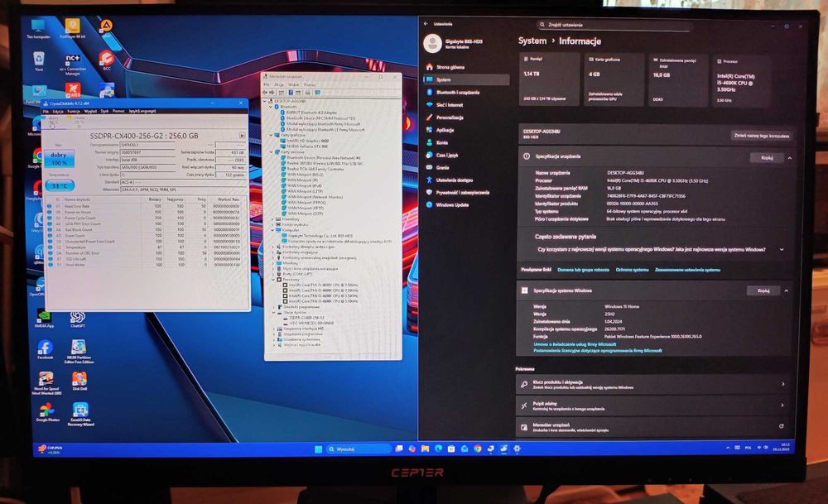Open Chrome from the taskbar
Image resolution: width=828 pixels, height=504 pixels.
478,449
